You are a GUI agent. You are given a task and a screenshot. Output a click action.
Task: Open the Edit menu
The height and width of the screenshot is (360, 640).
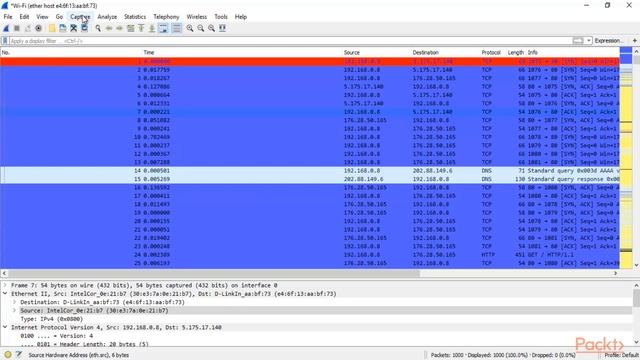click(x=24, y=17)
